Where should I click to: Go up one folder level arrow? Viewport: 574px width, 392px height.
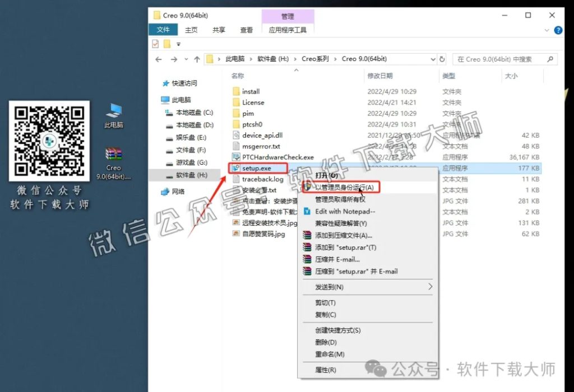[197, 59]
